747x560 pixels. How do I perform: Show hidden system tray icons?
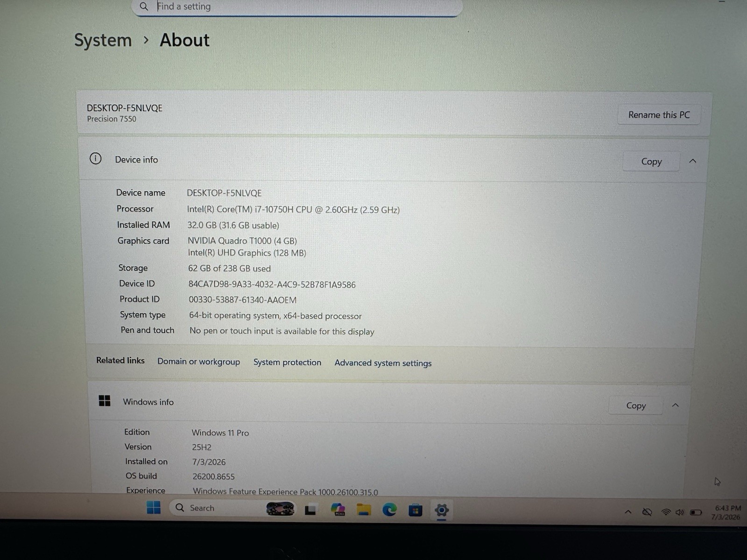pos(628,512)
